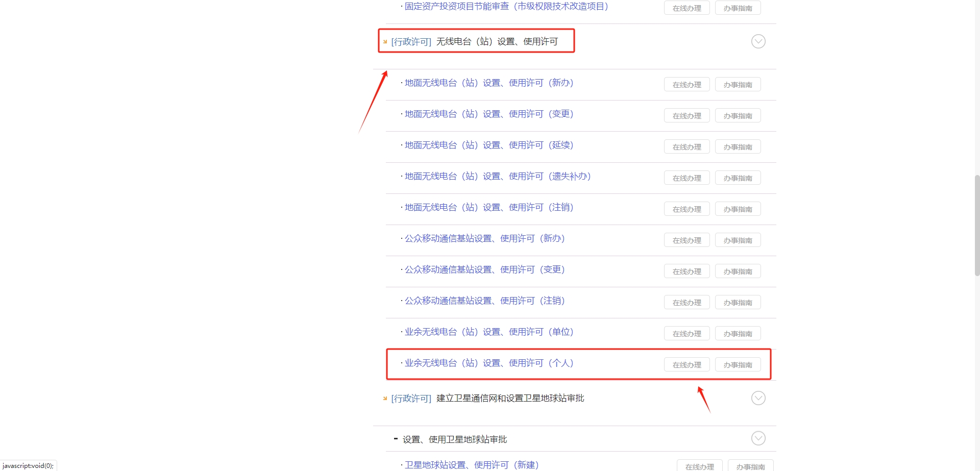Screen dimensions: 980x471
Task: Open 地面无线电台（站）设置、使用许可（遗失补办）
Action: click(498, 176)
